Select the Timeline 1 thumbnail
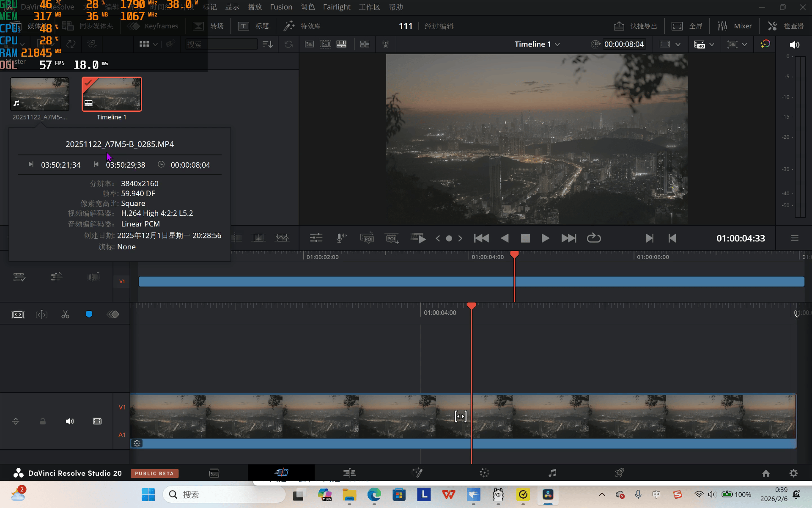 pyautogui.click(x=112, y=94)
